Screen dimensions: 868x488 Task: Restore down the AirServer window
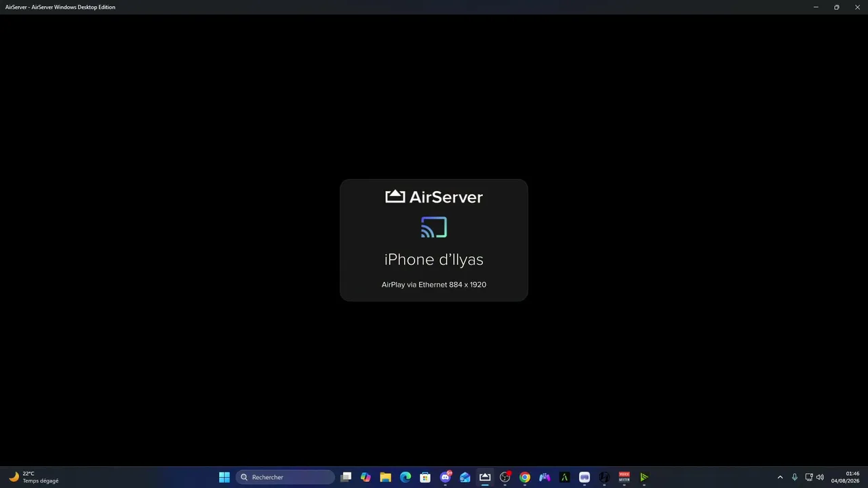click(837, 7)
